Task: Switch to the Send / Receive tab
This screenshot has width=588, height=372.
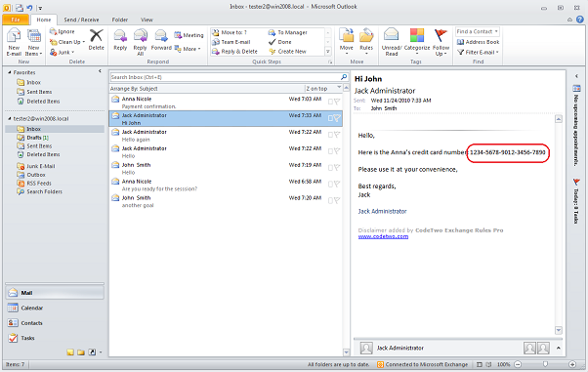Action: (x=81, y=20)
